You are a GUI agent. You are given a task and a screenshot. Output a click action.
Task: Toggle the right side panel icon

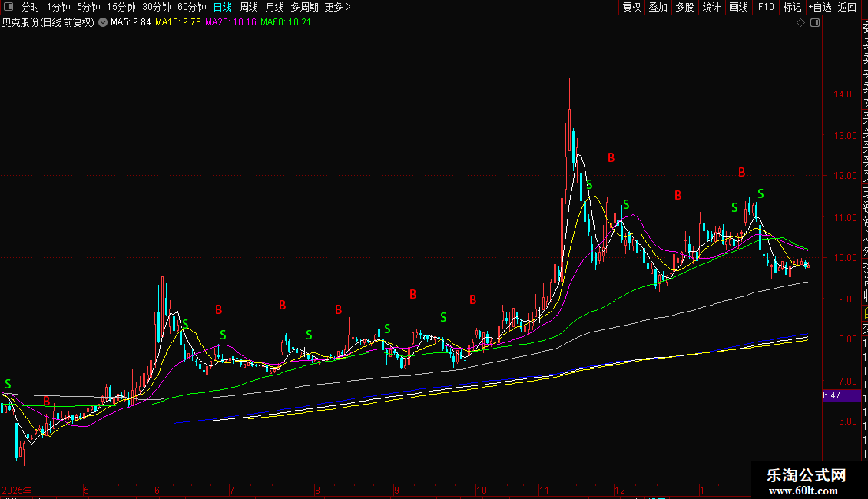click(x=815, y=23)
